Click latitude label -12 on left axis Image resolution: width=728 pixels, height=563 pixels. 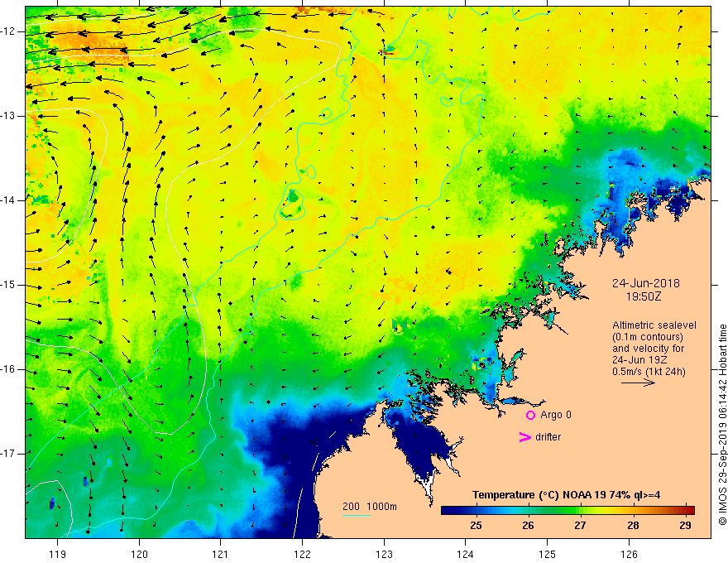(x=8, y=31)
